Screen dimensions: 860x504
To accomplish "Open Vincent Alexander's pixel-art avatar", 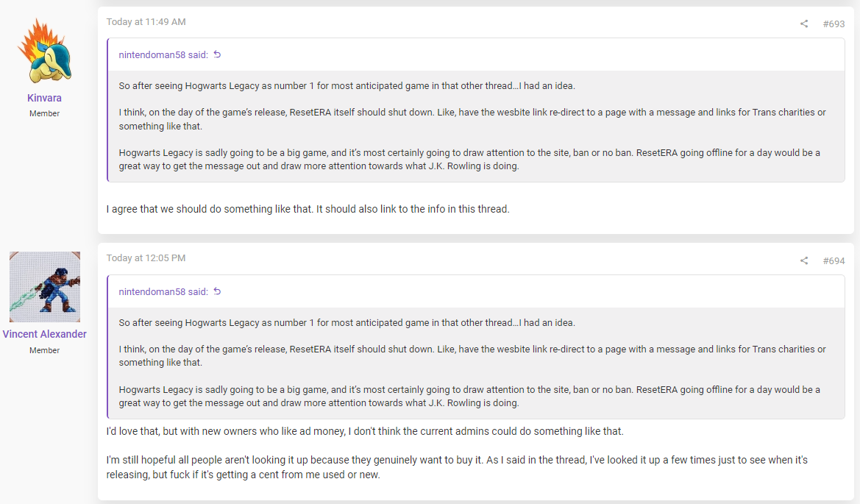I will [45, 287].
